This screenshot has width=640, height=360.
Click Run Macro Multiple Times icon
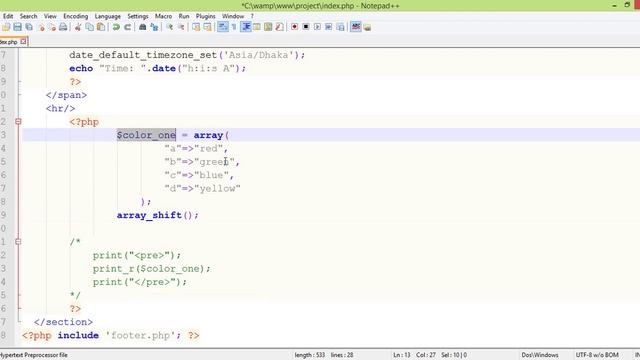pyautogui.click(x=329, y=27)
